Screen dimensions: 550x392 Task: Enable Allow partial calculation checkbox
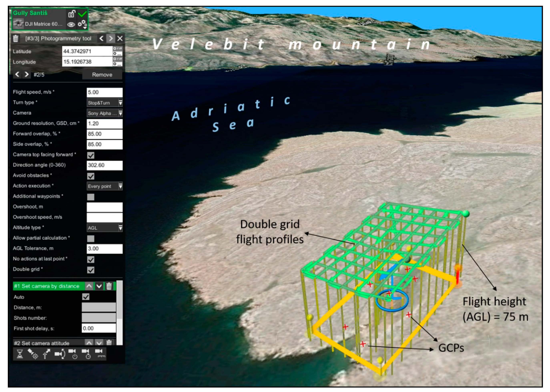point(91,238)
